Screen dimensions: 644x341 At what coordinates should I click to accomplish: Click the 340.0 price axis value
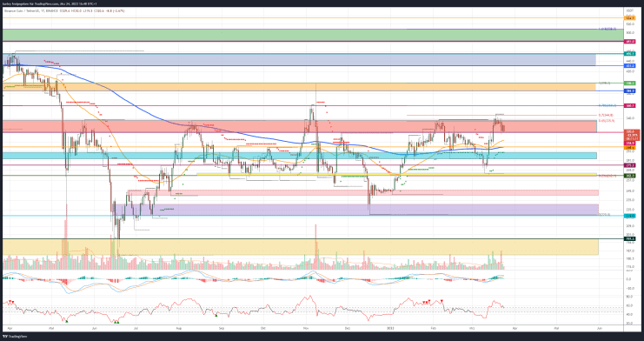tap(629, 117)
